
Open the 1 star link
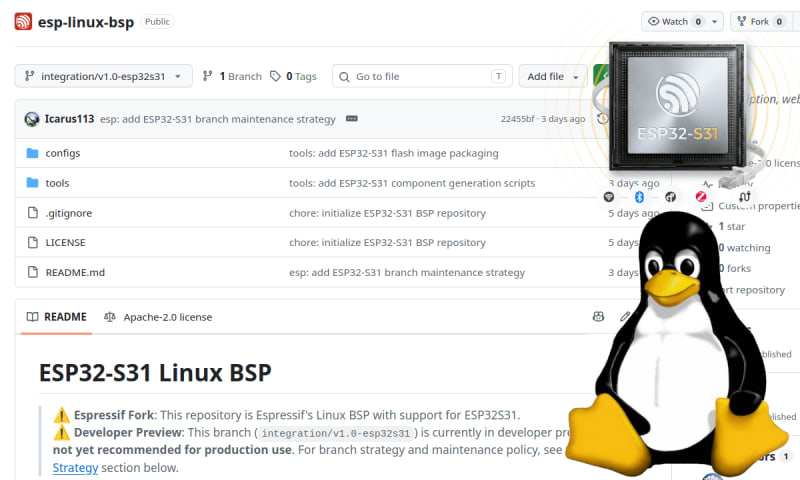(732, 226)
